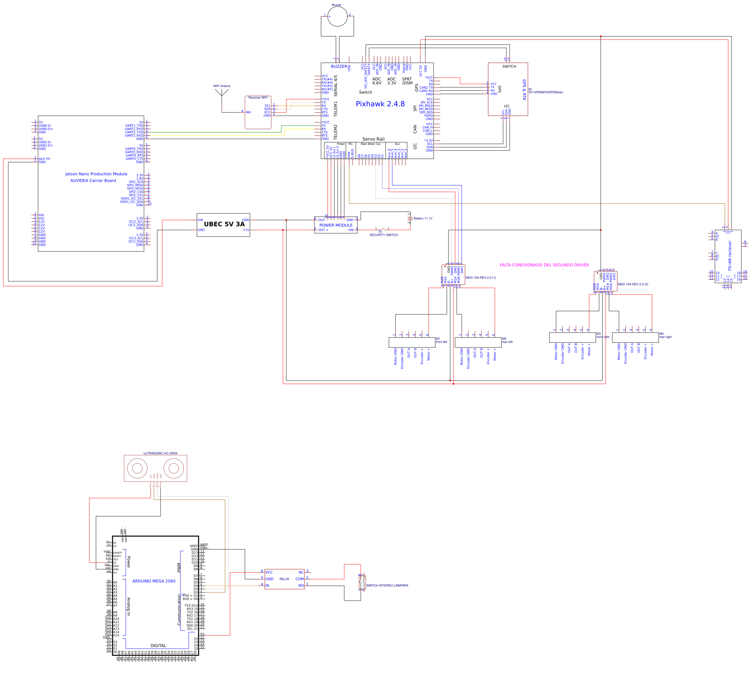The image size is (752, 700).
Task: Select the Buzzer component symbol
Action: [338, 17]
